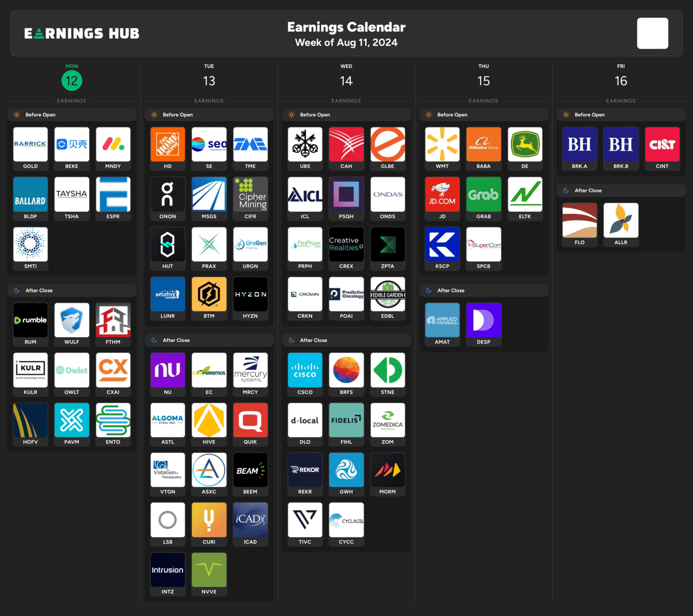Open the iCAD ICAD tile
Screen dimensions: 693x616
[250, 524]
